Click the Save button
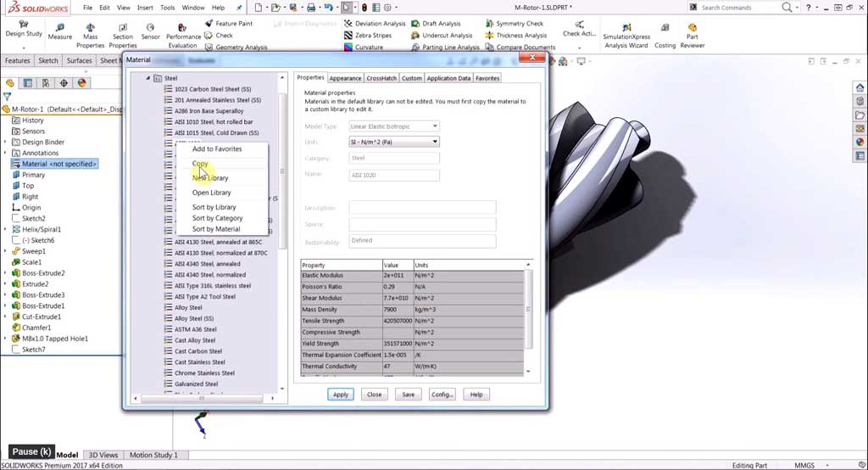The image size is (868, 470). (408, 394)
